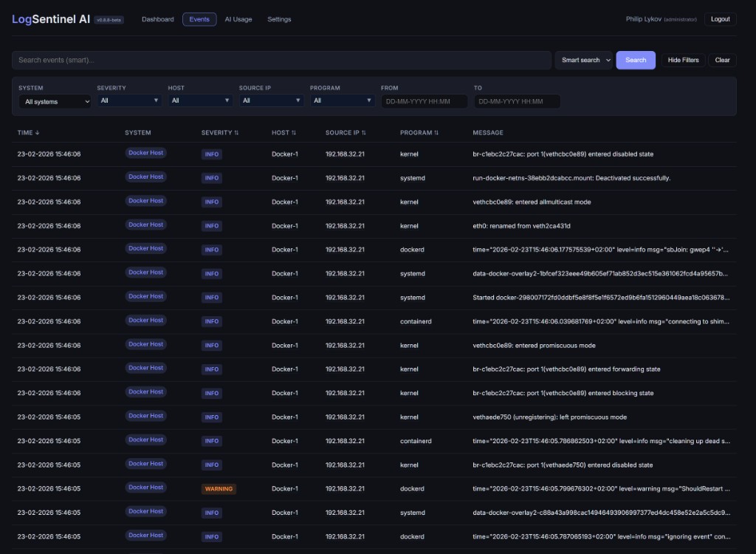Open the Smart search mode dropdown

(584, 60)
